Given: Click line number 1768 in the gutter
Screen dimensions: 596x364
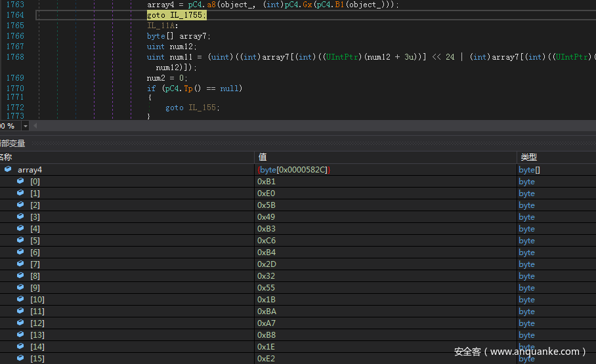Looking at the screenshot, I should (x=14, y=57).
